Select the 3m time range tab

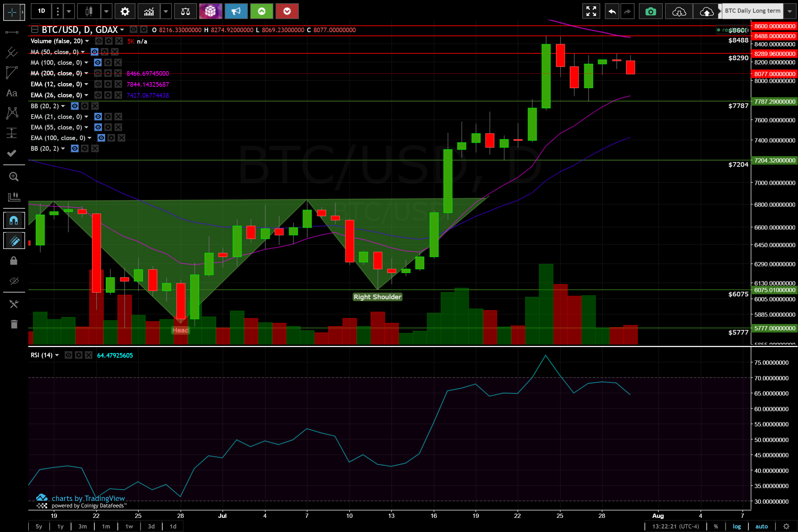point(82,526)
